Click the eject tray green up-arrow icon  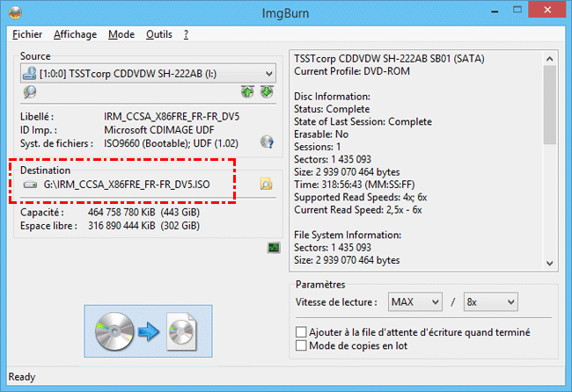[249, 91]
